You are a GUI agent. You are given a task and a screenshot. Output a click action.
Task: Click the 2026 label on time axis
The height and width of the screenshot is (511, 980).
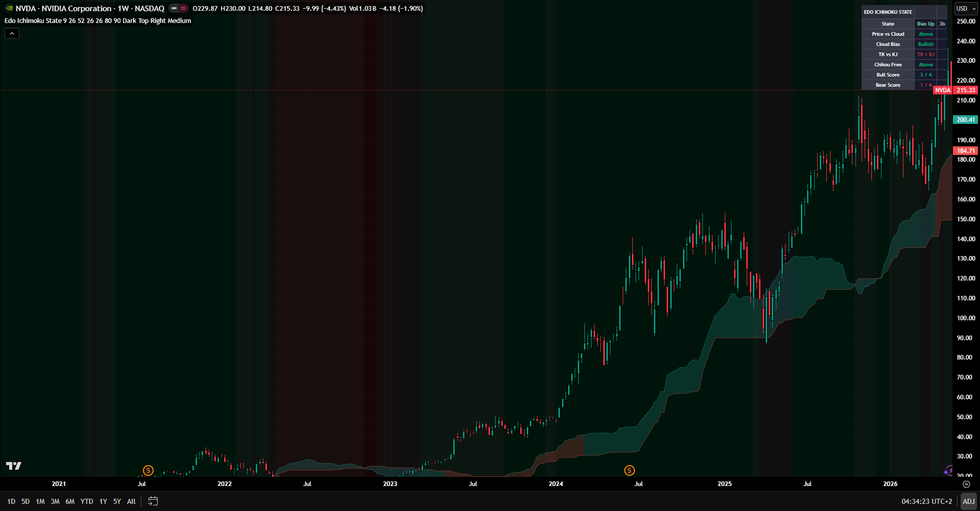click(x=890, y=484)
